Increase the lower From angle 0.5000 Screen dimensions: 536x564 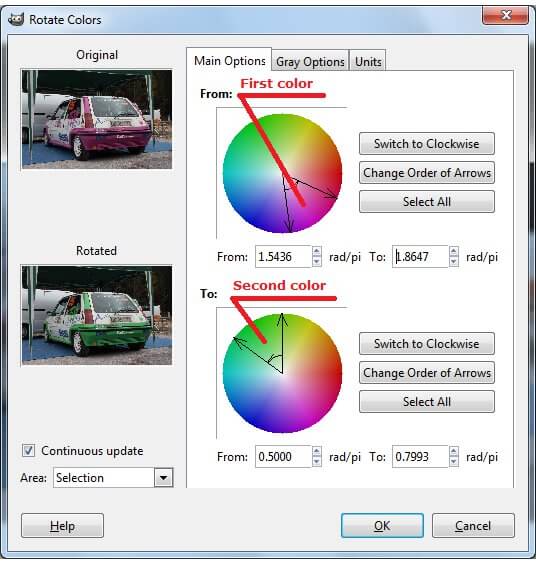tap(317, 451)
